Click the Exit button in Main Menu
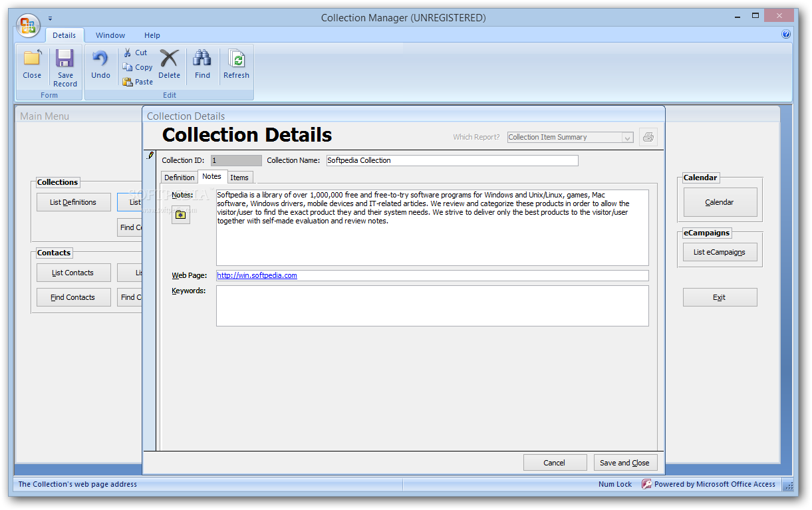The width and height of the screenshot is (812, 510). click(x=720, y=297)
